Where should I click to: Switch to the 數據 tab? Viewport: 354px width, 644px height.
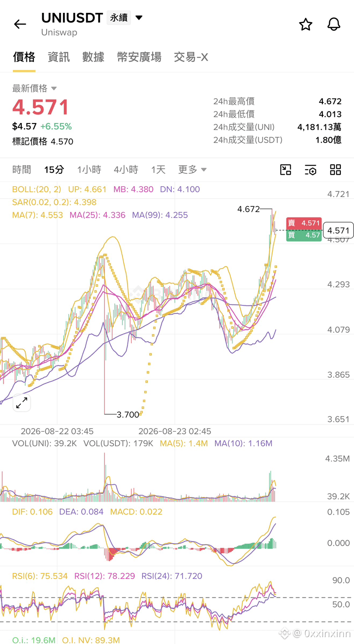point(93,57)
